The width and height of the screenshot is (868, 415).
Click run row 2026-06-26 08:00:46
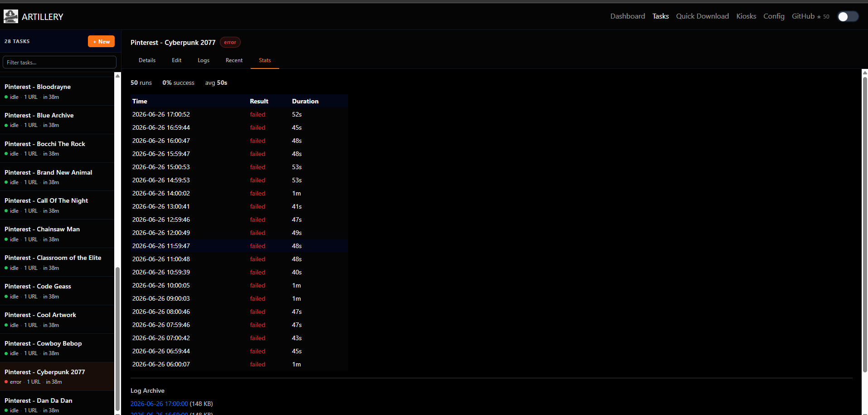tap(239, 312)
